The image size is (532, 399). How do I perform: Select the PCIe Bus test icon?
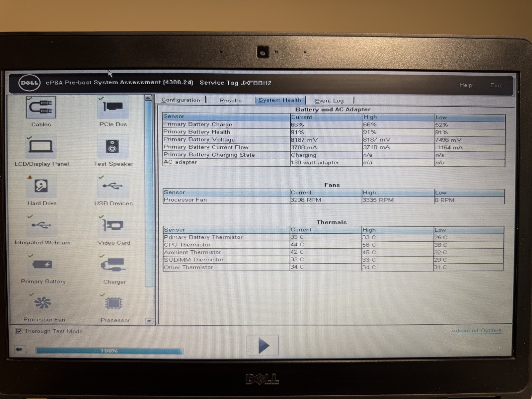click(113, 107)
